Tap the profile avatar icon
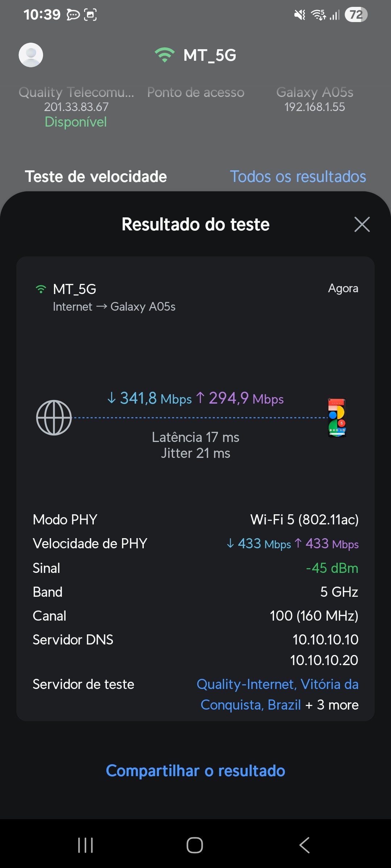Image resolution: width=391 pixels, height=868 pixels. point(31,55)
